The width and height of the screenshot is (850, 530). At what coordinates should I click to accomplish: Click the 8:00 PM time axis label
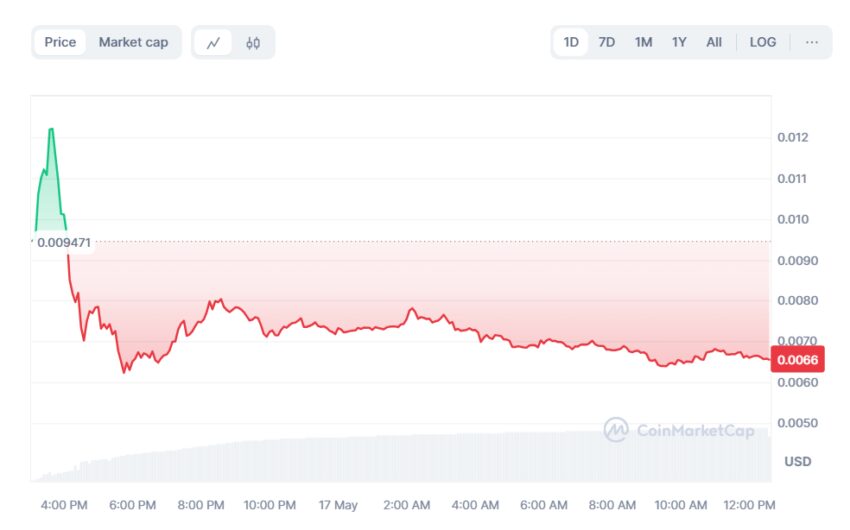(201, 505)
